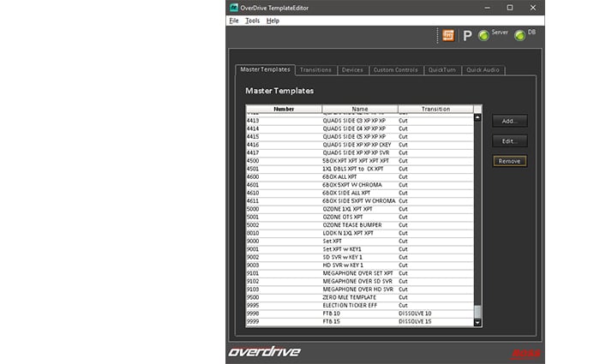Viewport: 600px width, 364px height.
Task: Open the Help menu
Action: [273, 21]
